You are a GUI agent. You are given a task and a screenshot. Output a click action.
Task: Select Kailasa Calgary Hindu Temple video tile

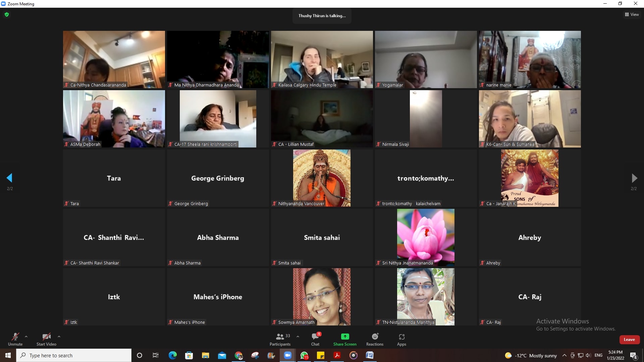(322, 59)
